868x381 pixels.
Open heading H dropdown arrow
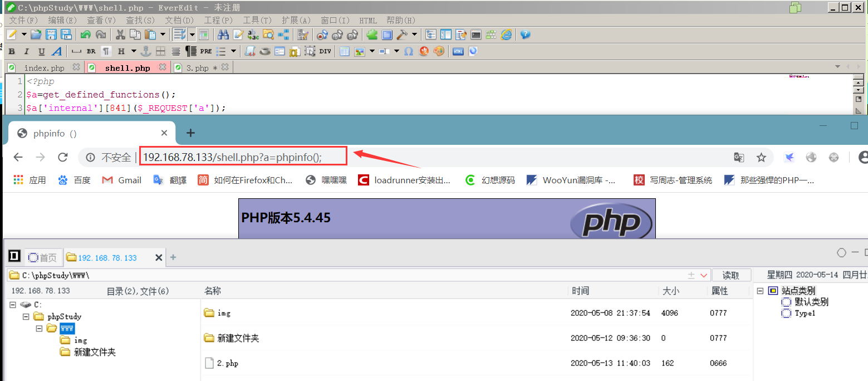coord(134,51)
